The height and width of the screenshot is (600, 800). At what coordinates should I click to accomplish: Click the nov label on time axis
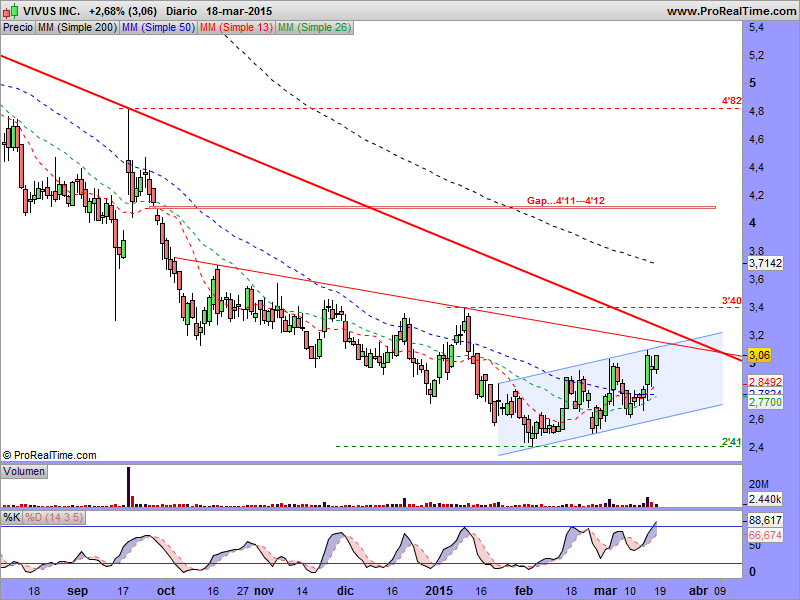264,591
